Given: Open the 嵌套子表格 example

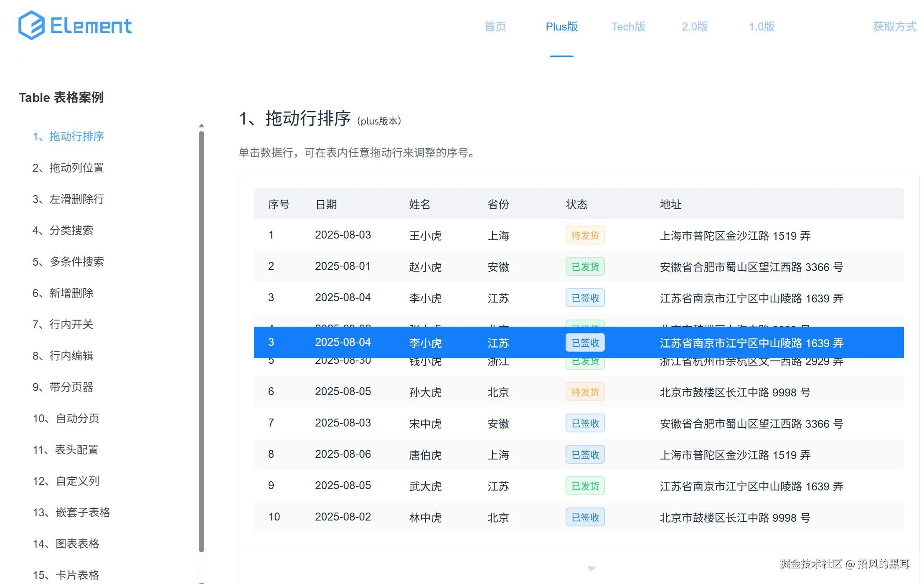Looking at the screenshot, I should 71,513.
